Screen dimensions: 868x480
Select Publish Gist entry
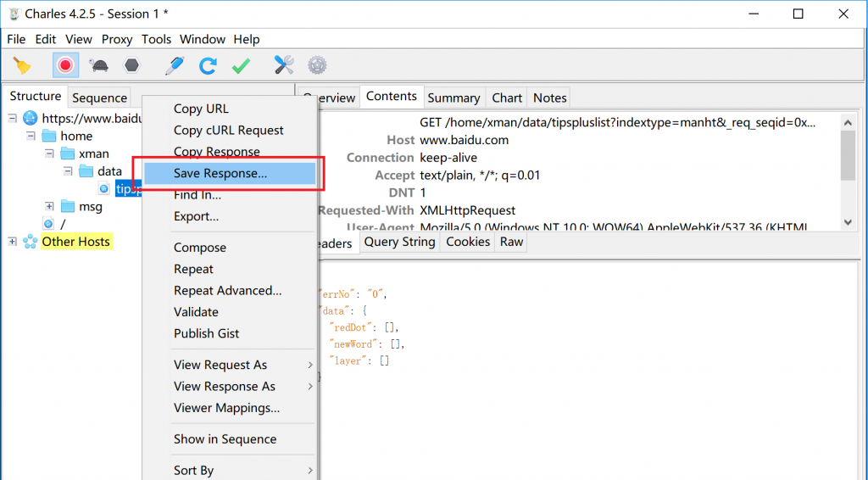(x=229, y=334)
